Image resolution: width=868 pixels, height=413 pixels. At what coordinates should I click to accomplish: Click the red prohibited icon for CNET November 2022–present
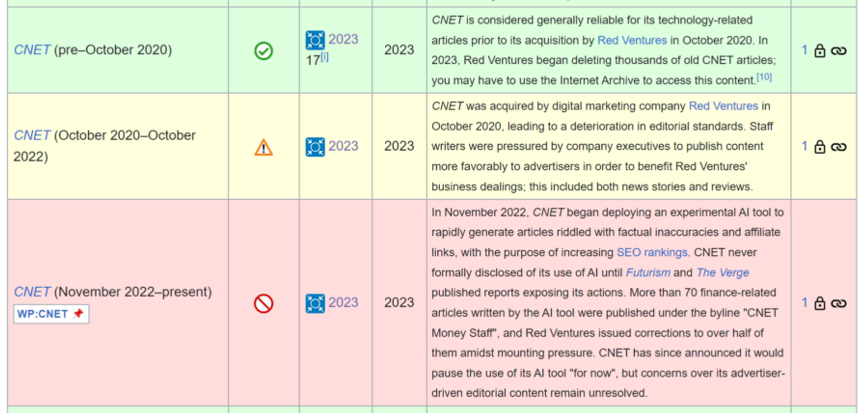pyautogui.click(x=264, y=304)
